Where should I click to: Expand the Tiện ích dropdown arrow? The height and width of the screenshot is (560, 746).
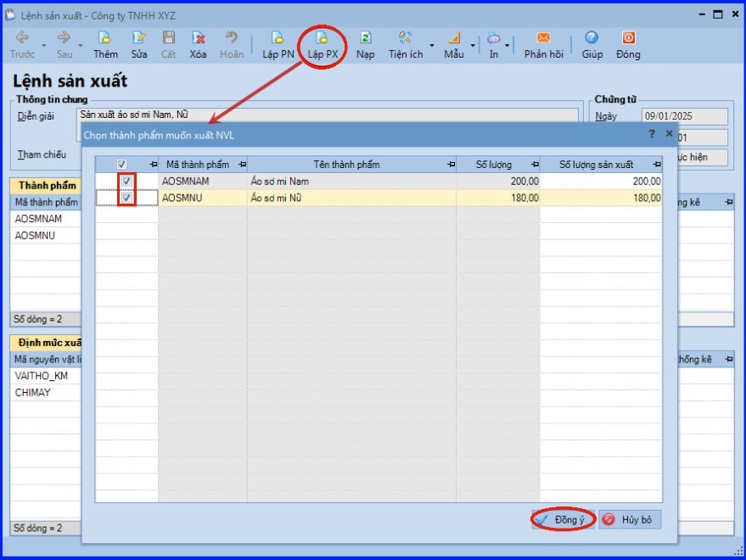431,45
